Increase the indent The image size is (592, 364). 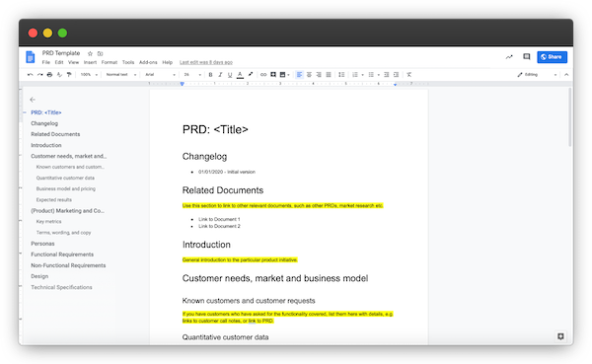(x=396, y=75)
